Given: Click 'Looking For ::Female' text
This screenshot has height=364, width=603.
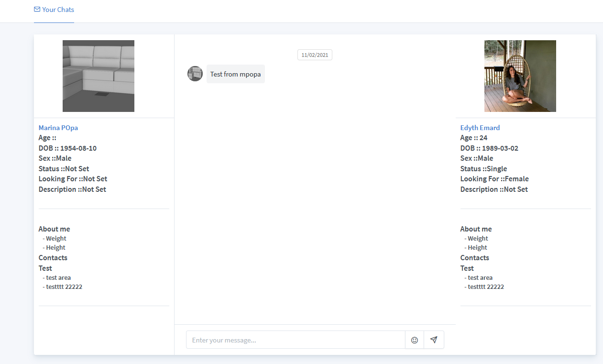Looking at the screenshot, I should [494, 179].
